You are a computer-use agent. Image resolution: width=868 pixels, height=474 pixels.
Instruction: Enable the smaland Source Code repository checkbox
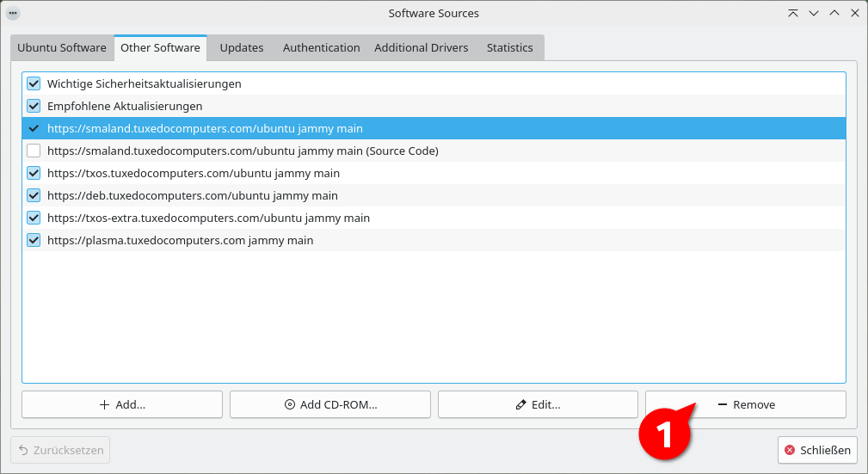coord(34,151)
